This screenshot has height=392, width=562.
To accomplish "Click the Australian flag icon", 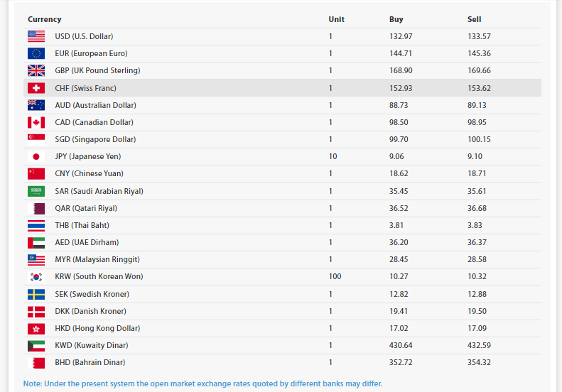I will click(36, 105).
